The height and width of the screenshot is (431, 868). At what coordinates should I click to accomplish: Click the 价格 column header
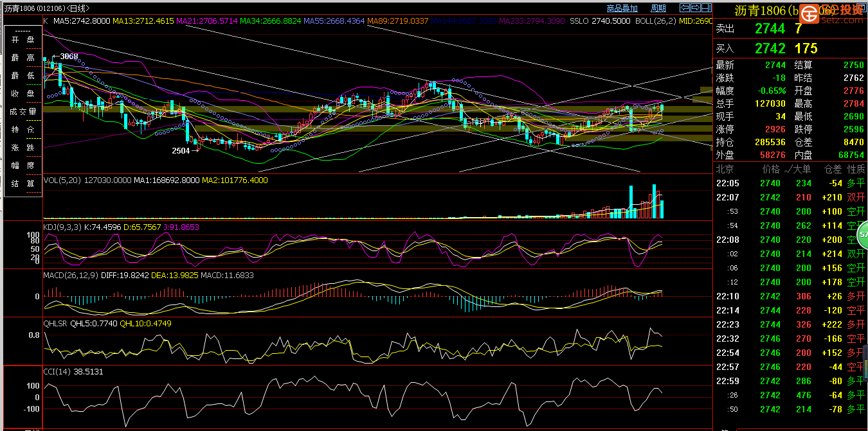(x=771, y=170)
